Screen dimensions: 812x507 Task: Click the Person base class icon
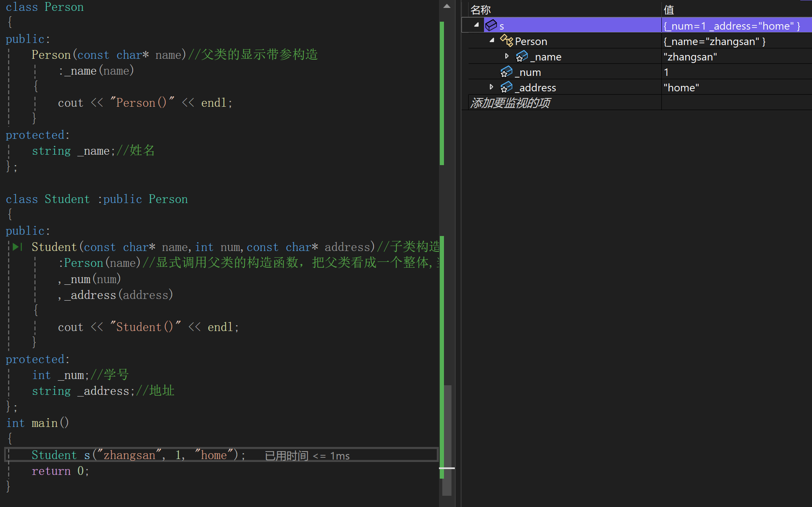[506, 41]
